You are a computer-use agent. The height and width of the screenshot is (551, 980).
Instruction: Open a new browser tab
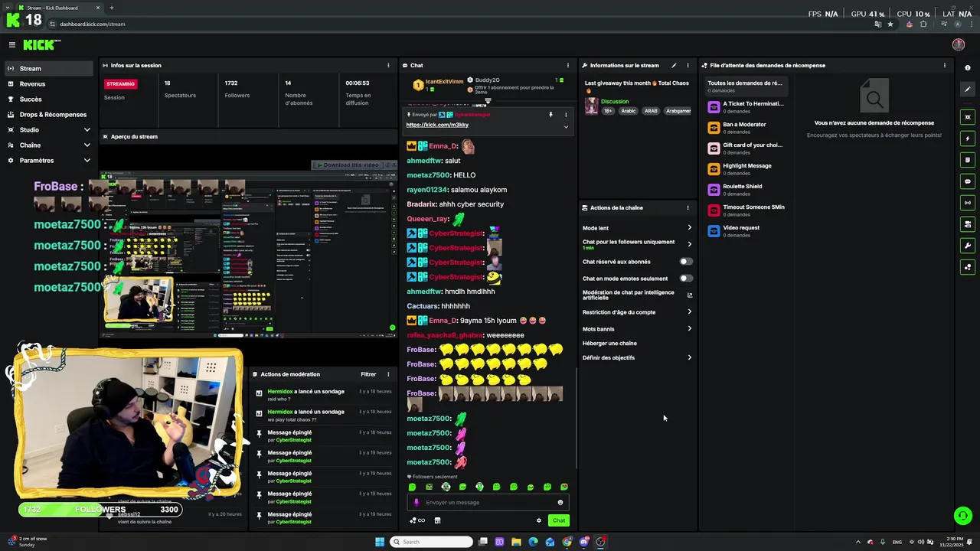[112, 8]
